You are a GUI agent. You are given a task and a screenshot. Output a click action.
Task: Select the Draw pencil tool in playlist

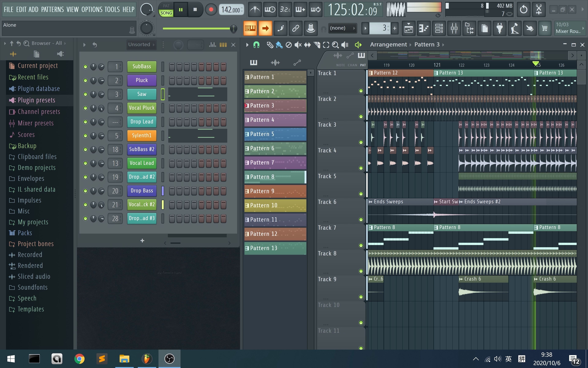[x=270, y=45]
